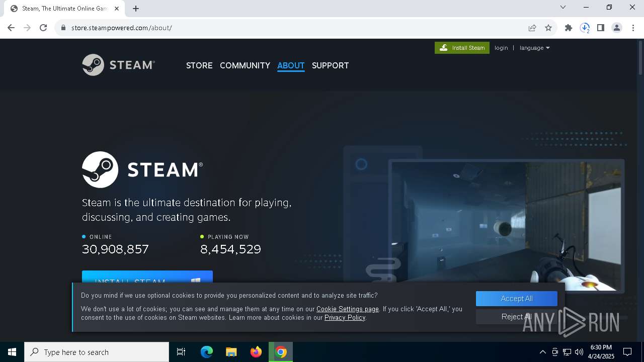Go back with the browser back arrow

11,28
